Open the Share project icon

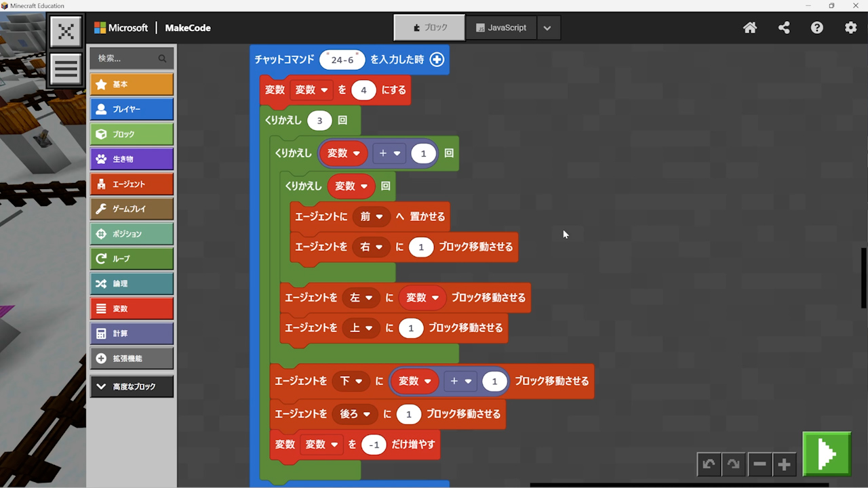[784, 28]
